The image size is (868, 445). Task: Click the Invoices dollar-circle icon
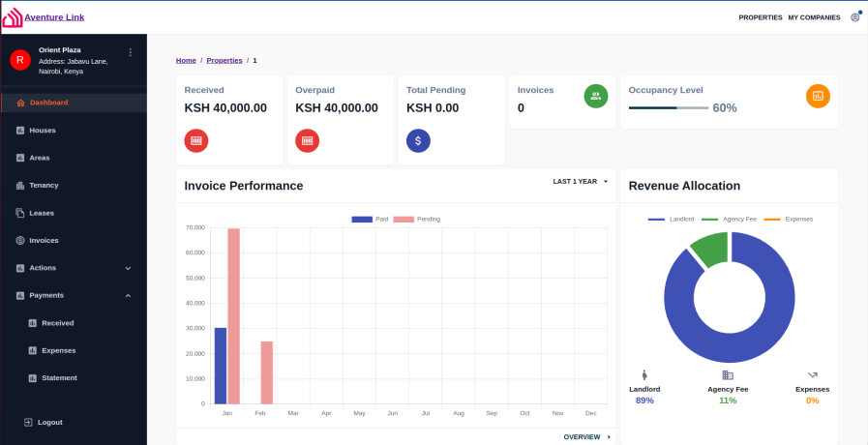click(20, 240)
